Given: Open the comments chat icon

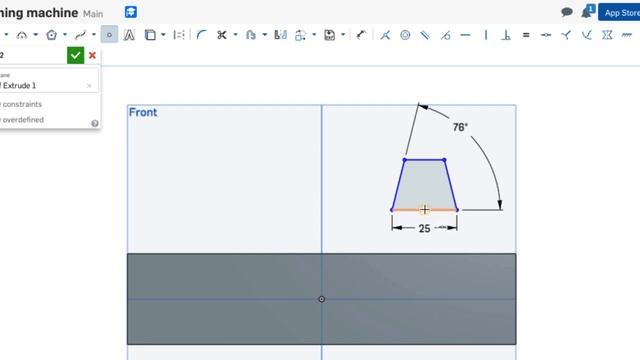Looking at the screenshot, I should pyautogui.click(x=567, y=12).
